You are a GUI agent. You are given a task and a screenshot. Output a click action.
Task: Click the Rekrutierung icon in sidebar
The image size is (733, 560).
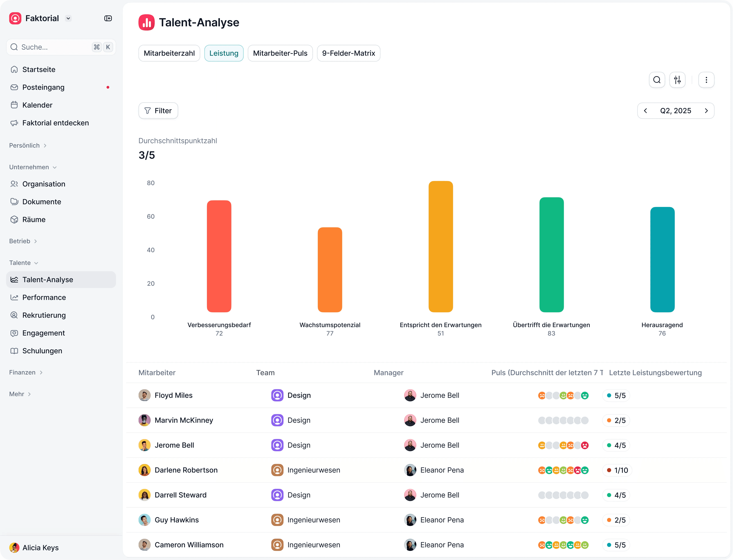click(x=14, y=315)
